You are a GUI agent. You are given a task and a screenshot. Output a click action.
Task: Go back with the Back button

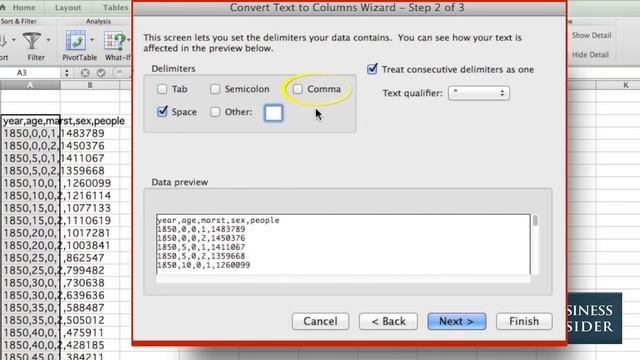pyautogui.click(x=388, y=321)
